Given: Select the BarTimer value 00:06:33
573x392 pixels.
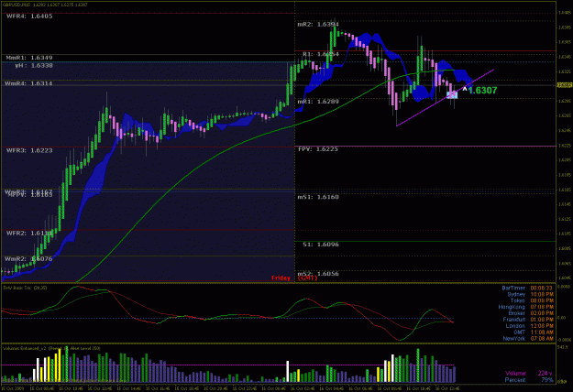Looking at the screenshot, I should pos(542,288).
